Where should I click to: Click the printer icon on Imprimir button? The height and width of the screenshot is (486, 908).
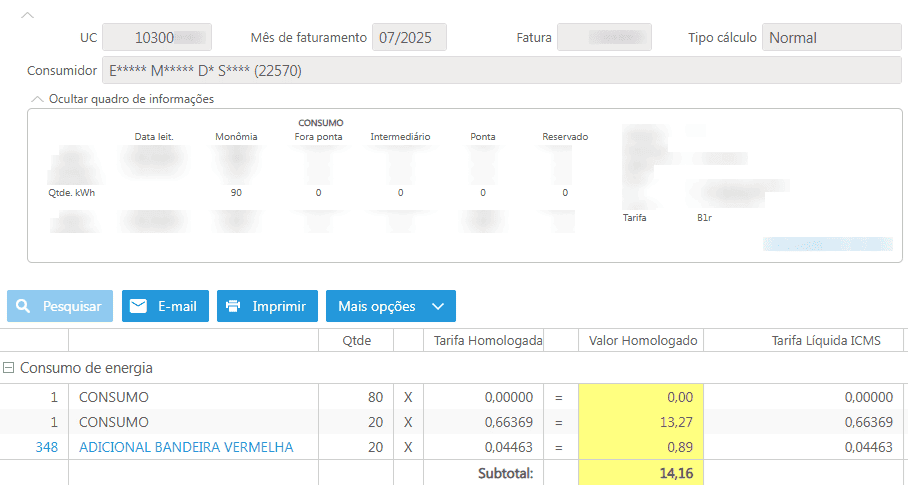[x=233, y=306]
